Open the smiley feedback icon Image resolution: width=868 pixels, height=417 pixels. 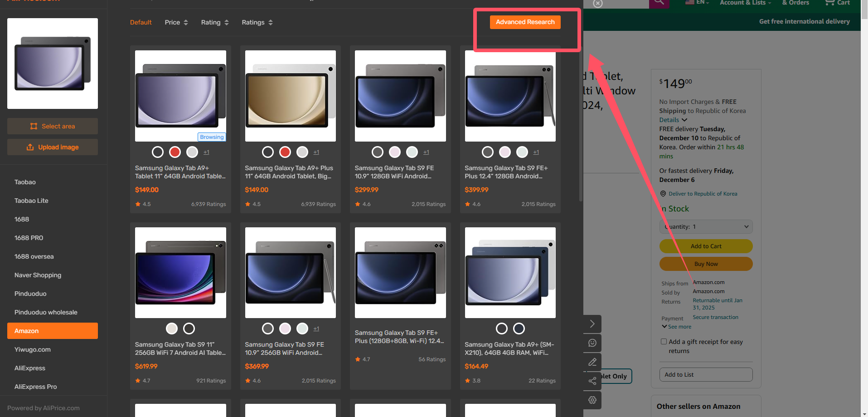(592, 343)
